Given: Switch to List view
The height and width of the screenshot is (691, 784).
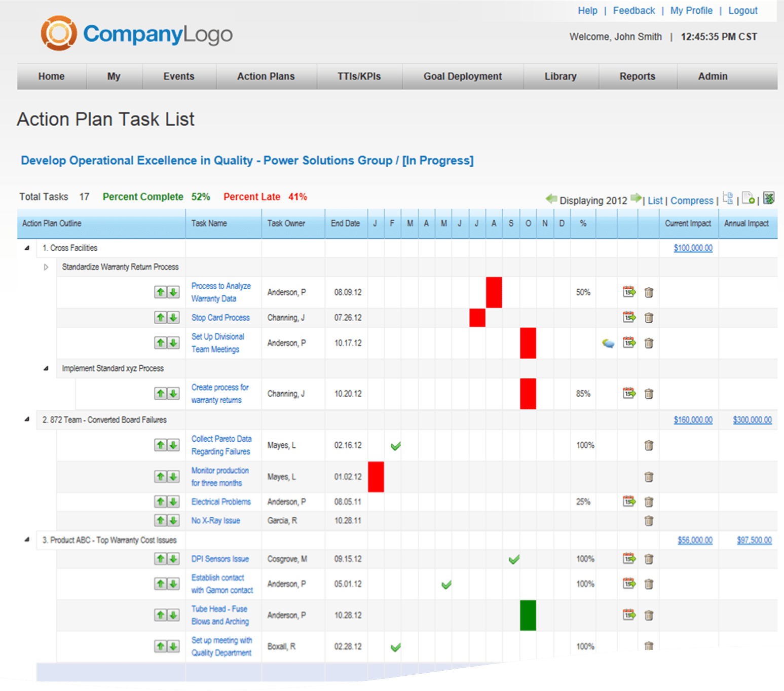Looking at the screenshot, I should pos(655,200).
